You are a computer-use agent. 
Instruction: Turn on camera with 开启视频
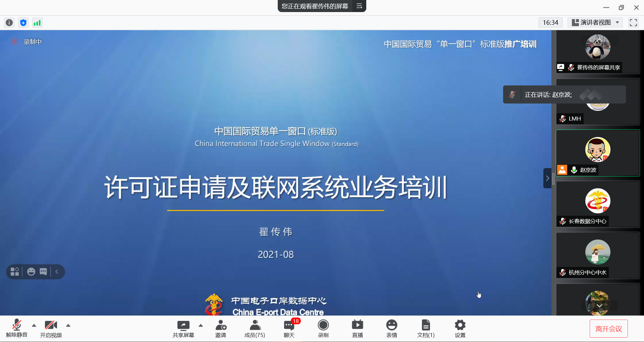tap(51, 328)
